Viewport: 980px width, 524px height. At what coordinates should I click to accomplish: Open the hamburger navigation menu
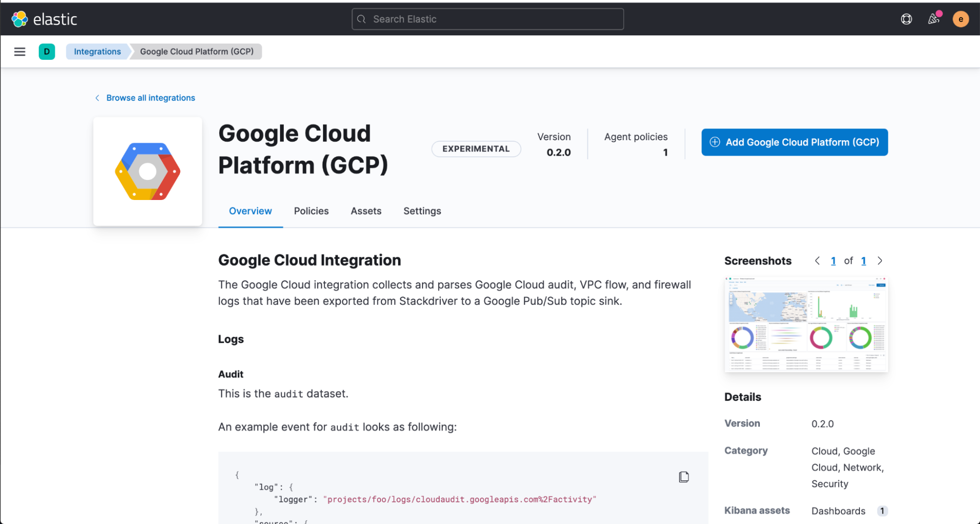(20, 51)
